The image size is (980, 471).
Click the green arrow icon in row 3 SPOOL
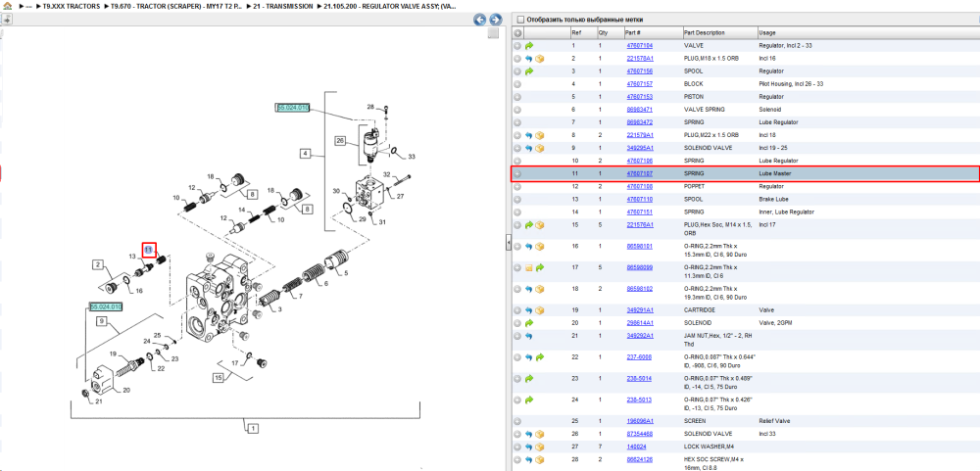click(x=529, y=71)
